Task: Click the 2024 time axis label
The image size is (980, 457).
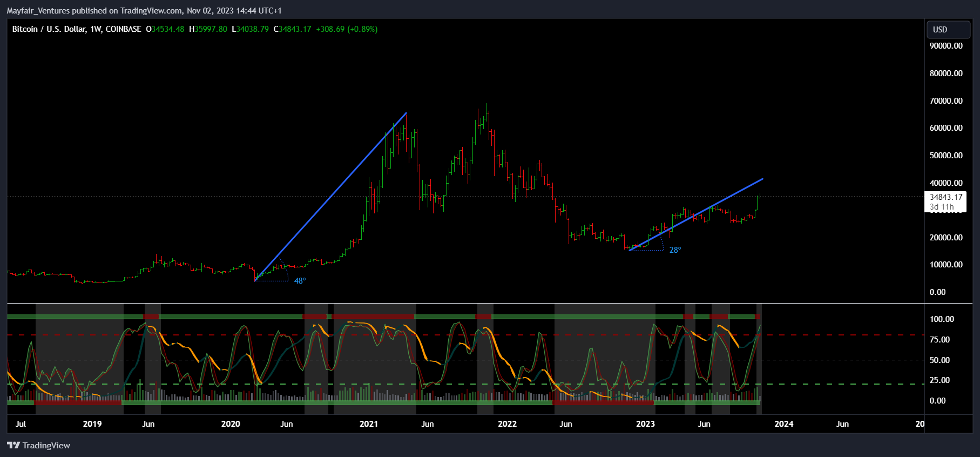Action: 784,424
